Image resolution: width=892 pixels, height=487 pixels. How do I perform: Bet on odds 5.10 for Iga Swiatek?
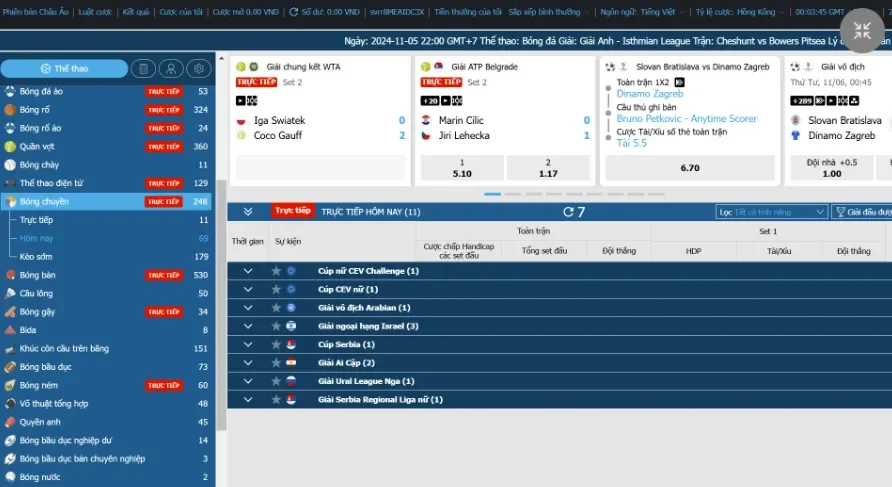coord(462,168)
